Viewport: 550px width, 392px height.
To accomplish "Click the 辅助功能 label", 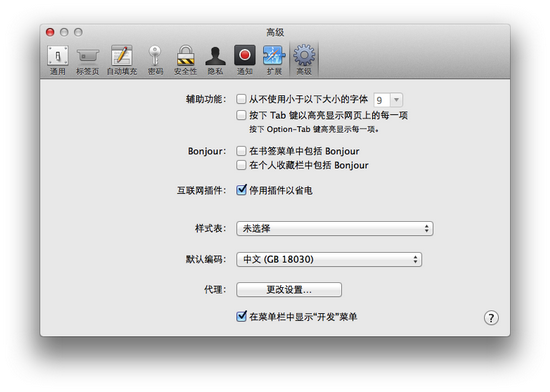I will 206,99.
